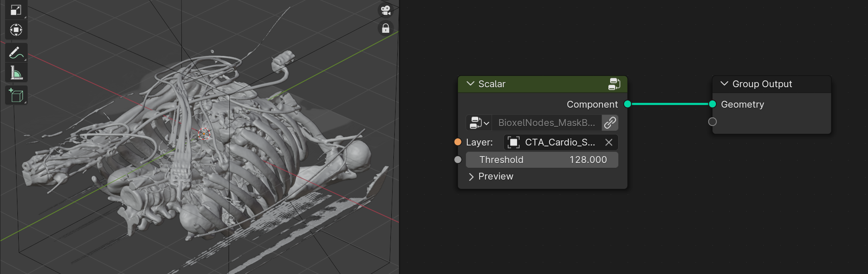The image size is (868, 274).
Task: Click the move view pan icon
Action: pos(16,30)
